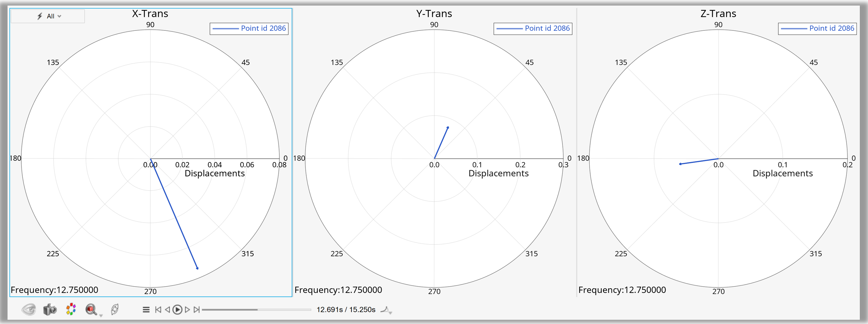Open the hamburger menu near playback controls
The width and height of the screenshot is (868, 324).
pos(146,309)
